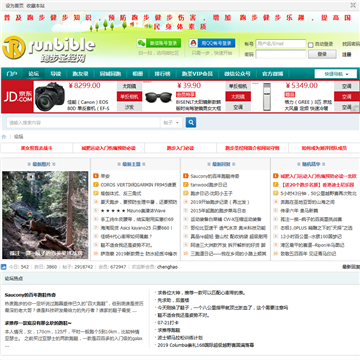Open the Mizuno Wave five-star thread
Image resolution: width=360 pixels, height=360 pixels.
(x=133, y=211)
